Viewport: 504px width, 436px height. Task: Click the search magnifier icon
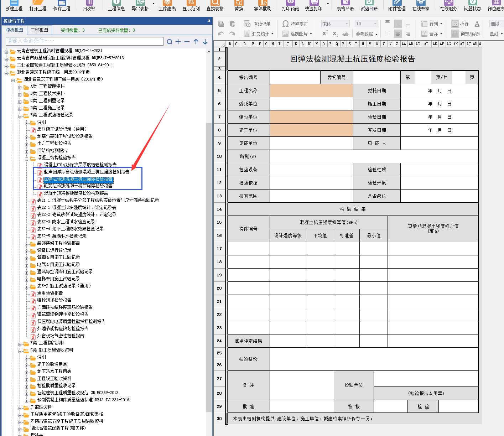[x=170, y=42]
